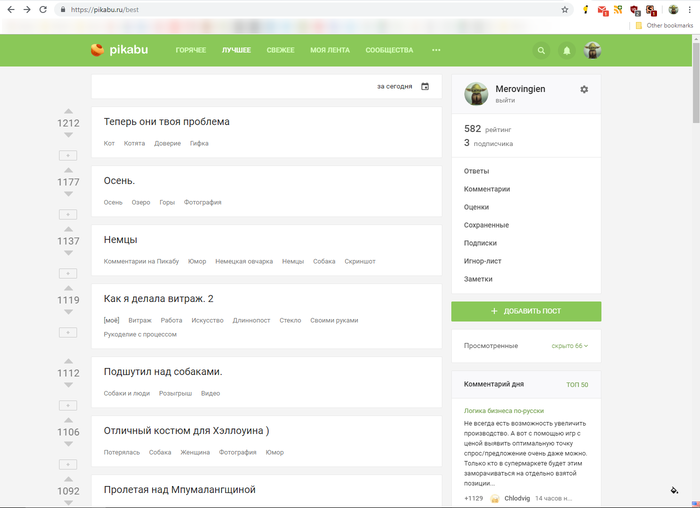Image resolution: width=700 pixels, height=508 pixels.
Task: Switch to the "Горячее" tab
Action: [191, 50]
